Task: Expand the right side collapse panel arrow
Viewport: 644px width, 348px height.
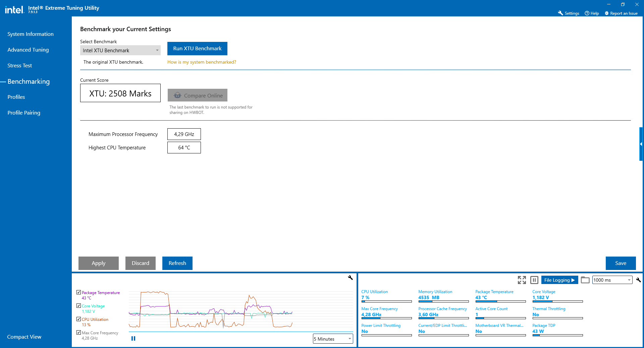Action: tap(641, 144)
